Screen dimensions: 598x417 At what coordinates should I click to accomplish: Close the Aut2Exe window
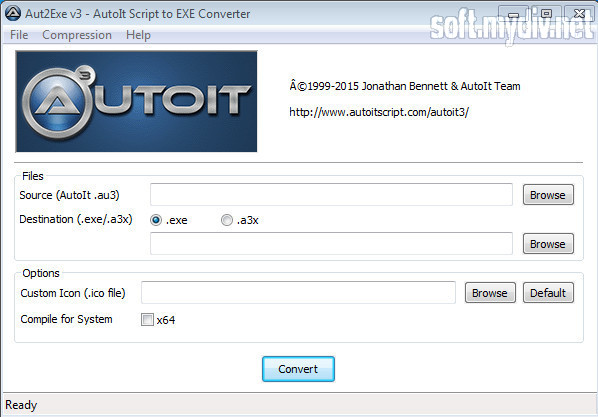pos(579,14)
